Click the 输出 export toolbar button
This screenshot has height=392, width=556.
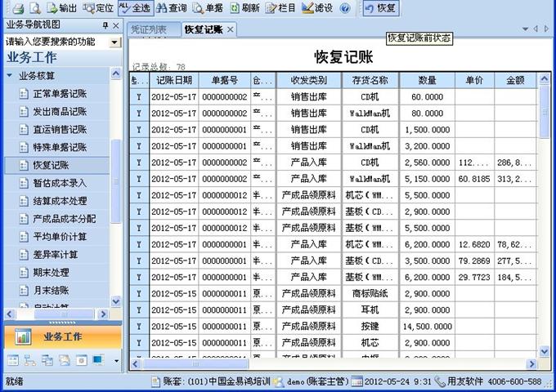61,8
